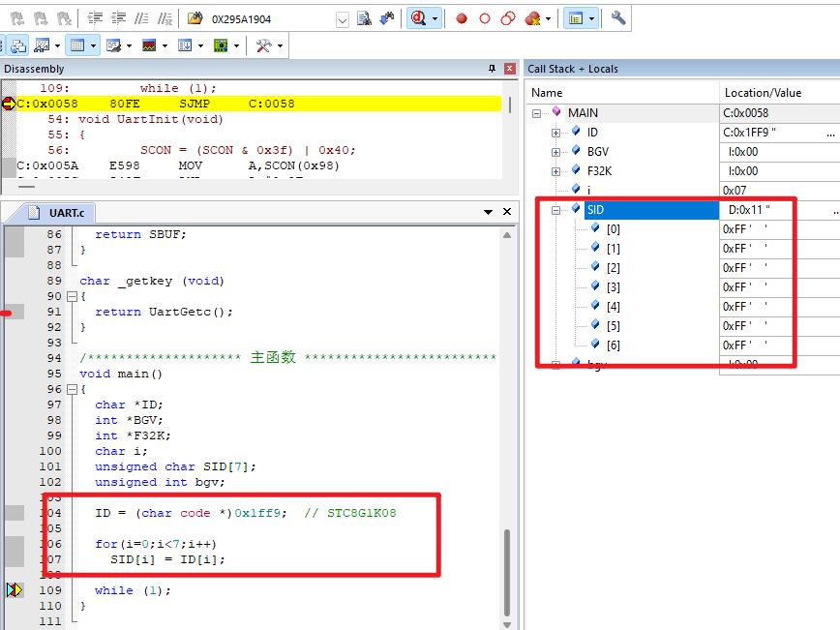Open the editor tab list arrow

(x=488, y=212)
